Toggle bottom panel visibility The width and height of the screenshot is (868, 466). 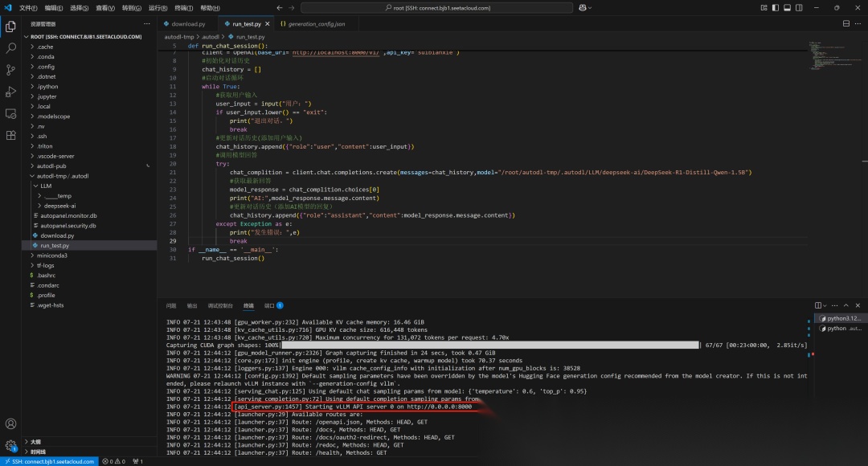tap(787, 8)
